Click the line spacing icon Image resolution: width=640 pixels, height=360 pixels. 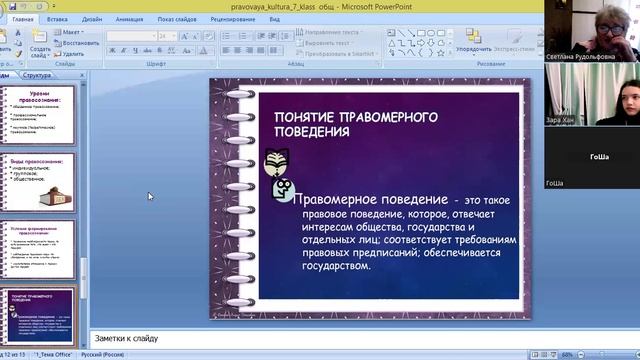[286, 36]
